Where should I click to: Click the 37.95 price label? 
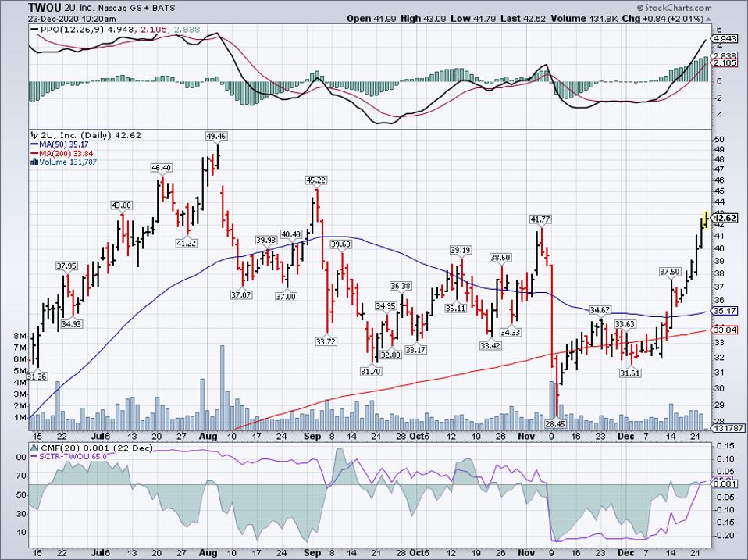tap(66, 266)
